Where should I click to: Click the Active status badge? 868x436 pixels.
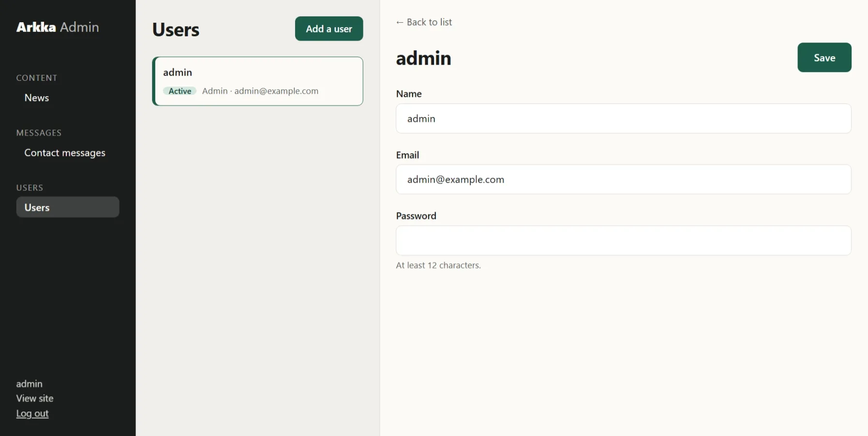click(x=180, y=91)
